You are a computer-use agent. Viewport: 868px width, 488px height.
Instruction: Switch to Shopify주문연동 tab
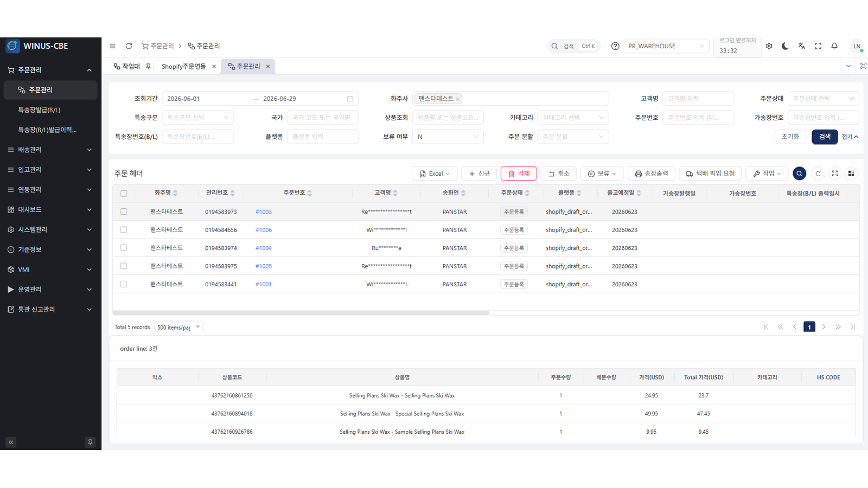point(183,67)
